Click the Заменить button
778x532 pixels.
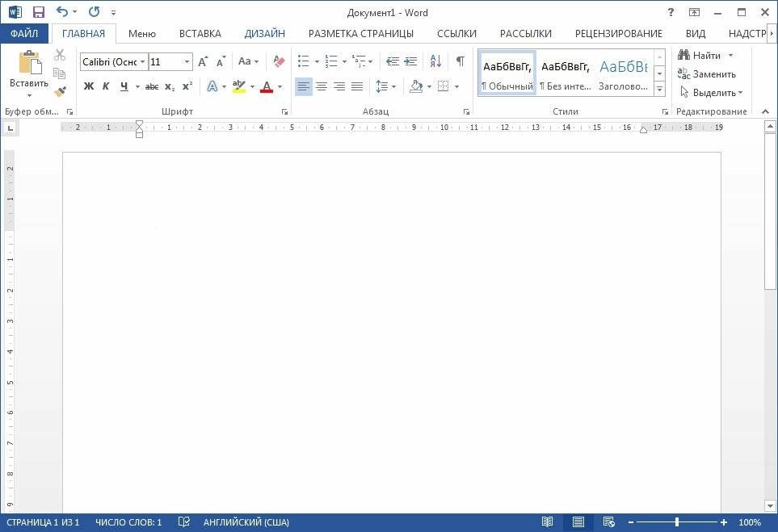click(707, 74)
